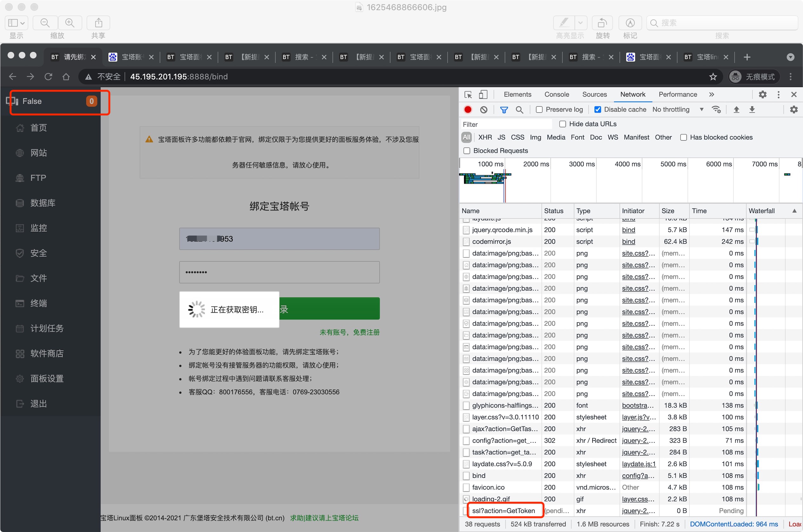
Task: Open Preview sidebar view dropdown
Action: click(x=16, y=23)
